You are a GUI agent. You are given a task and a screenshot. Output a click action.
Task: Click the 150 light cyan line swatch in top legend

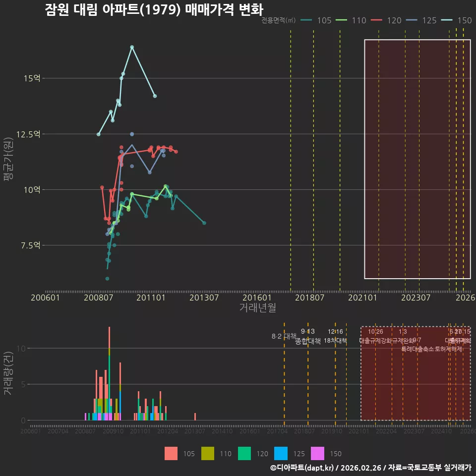(447, 20)
